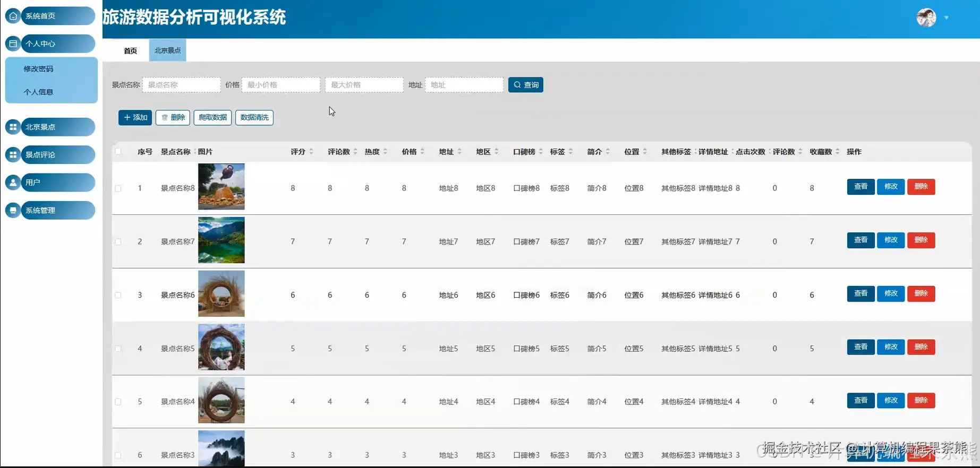Select 修改密码 submenu item
Screen dimensions: 980x468
pos(38,69)
